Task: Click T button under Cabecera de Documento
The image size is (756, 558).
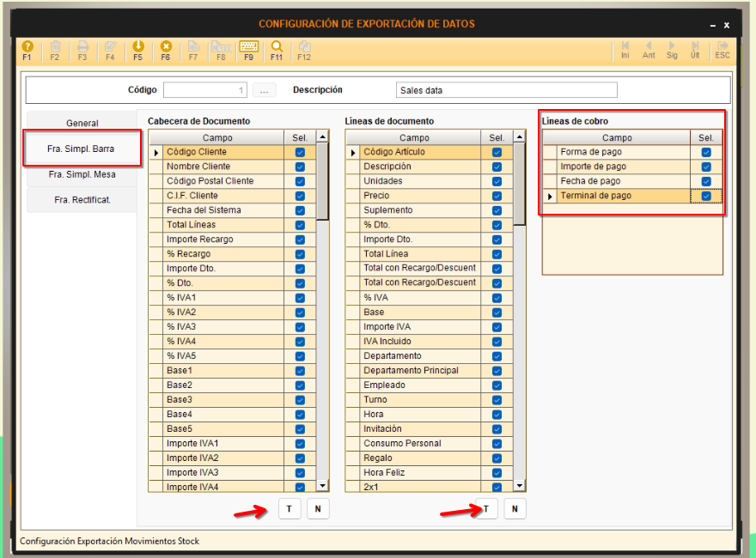Action: (x=289, y=509)
